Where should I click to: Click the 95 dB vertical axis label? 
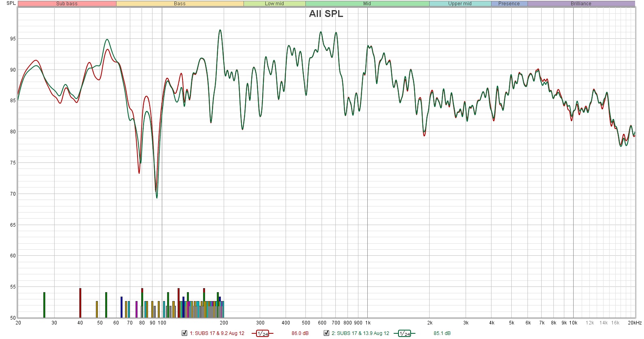[x=13, y=39]
